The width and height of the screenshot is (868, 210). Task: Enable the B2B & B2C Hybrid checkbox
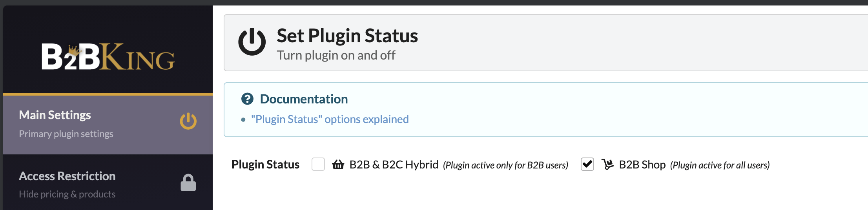pyautogui.click(x=318, y=164)
